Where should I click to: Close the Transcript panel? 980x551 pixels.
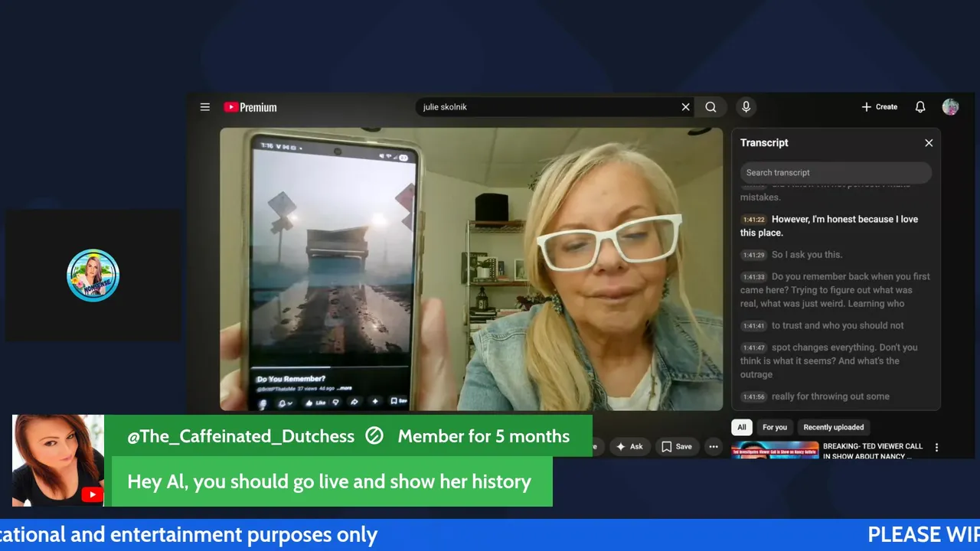[x=929, y=143]
